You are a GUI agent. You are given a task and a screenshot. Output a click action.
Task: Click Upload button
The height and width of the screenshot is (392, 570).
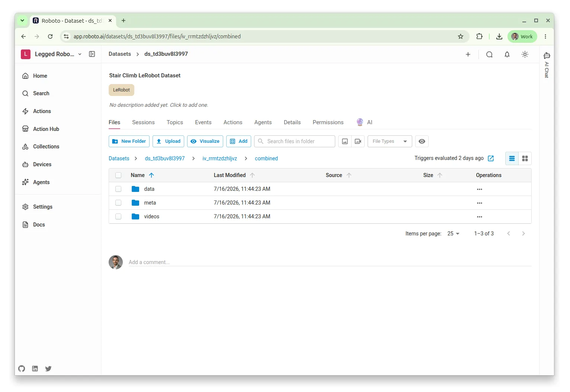coord(168,141)
